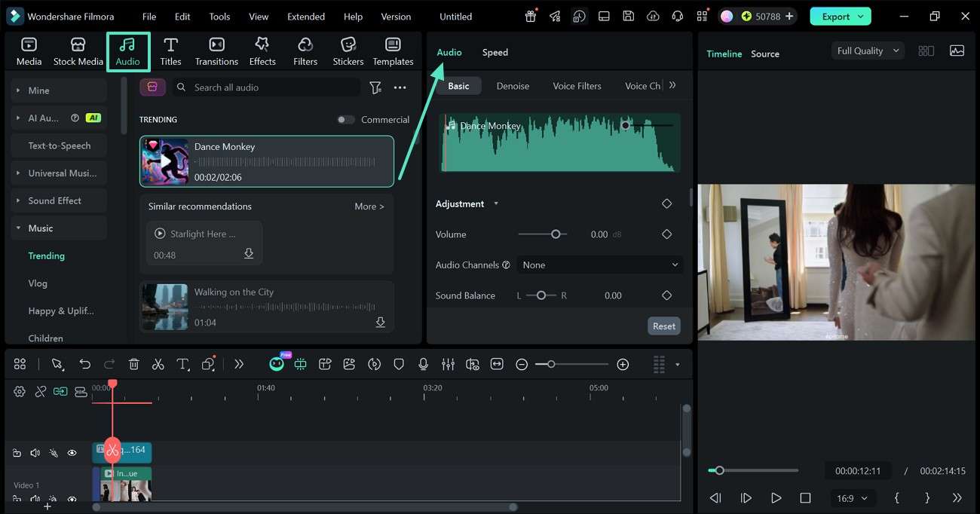Screen dimensions: 980x514
Task: Record voiceover with microphone icon
Action: point(423,364)
